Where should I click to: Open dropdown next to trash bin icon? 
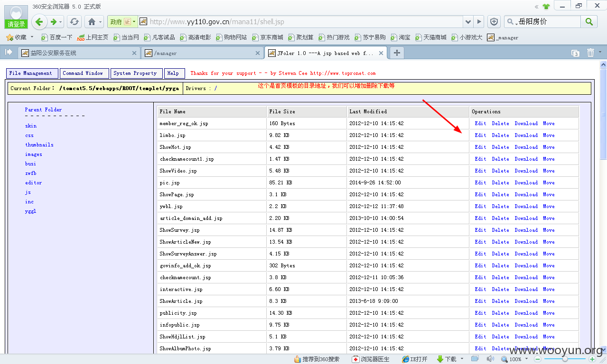point(600,53)
